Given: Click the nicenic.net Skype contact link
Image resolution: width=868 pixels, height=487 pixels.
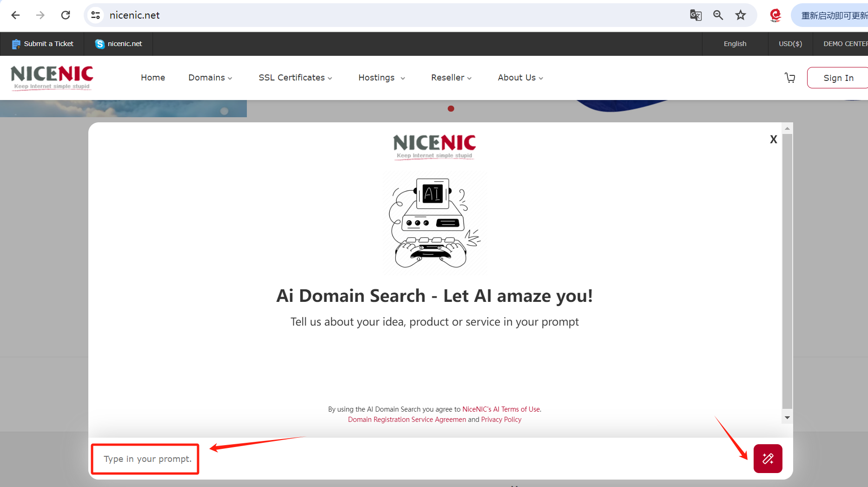Looking at the screenshot, I should (125, 44).
